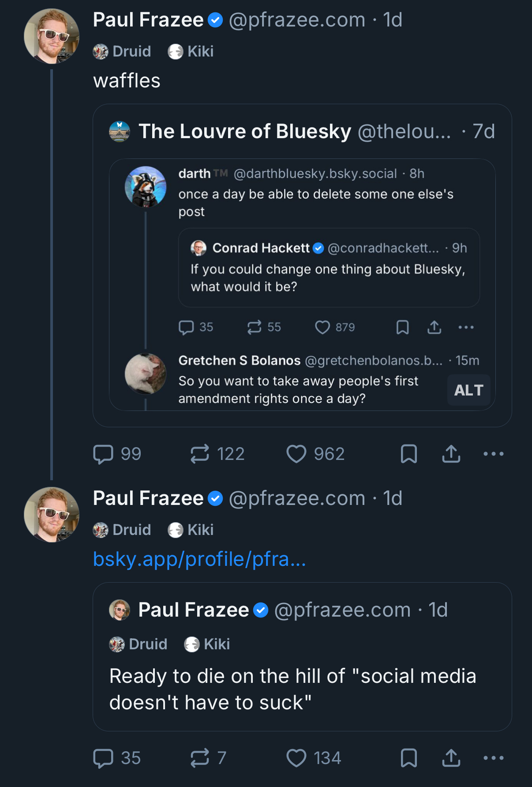
Task: Open more options for bottom post
Action: (x=493, y=758)
